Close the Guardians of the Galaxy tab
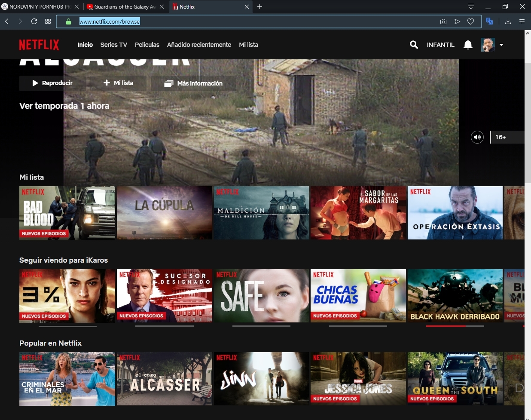The image size is (531, 420). [162, 6]
